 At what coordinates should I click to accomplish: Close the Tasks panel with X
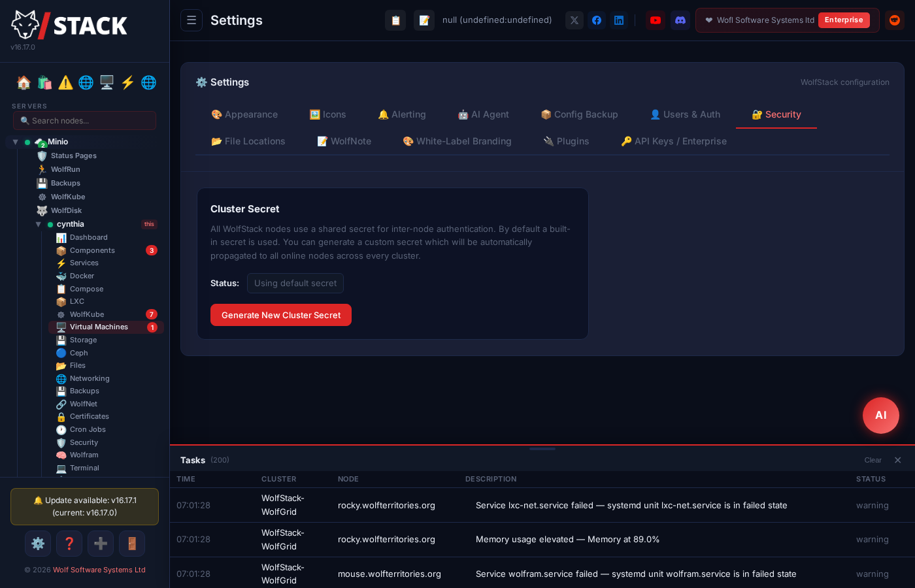point(898,460)
